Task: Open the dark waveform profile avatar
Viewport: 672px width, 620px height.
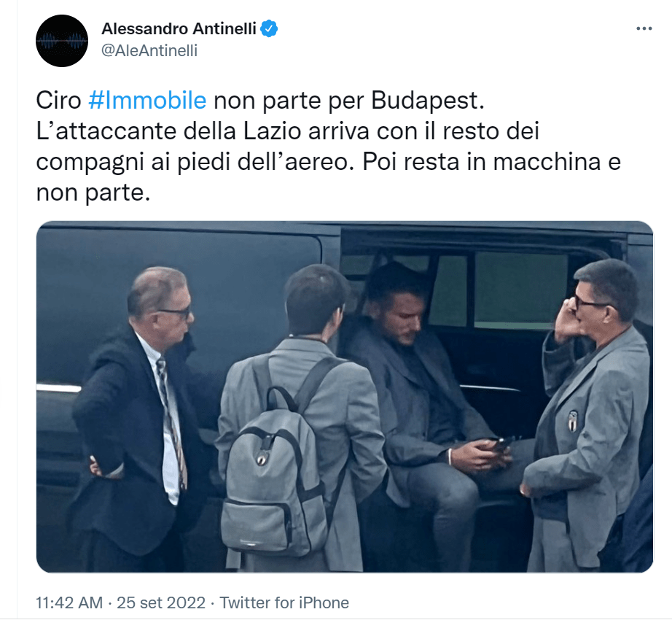Action: pyautogui.click(x=62, y=41)
